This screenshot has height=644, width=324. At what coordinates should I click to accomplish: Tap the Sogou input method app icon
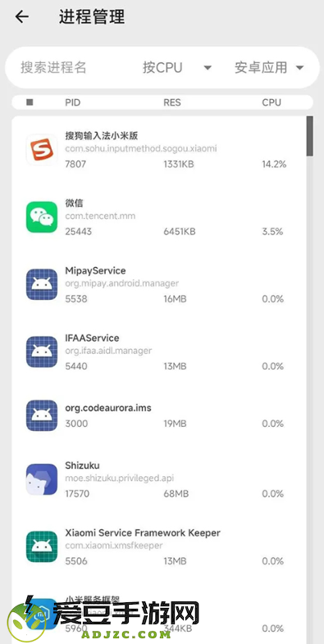pos(42,150)
